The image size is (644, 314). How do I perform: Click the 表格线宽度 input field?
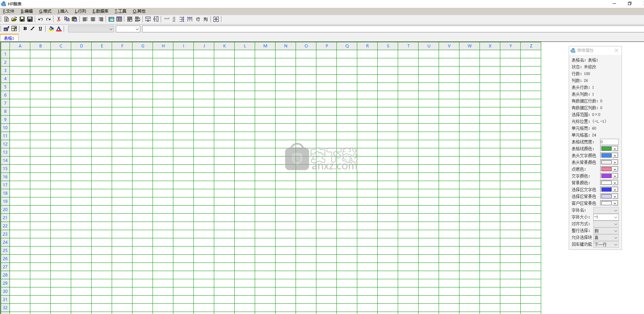tap(609, 142)
